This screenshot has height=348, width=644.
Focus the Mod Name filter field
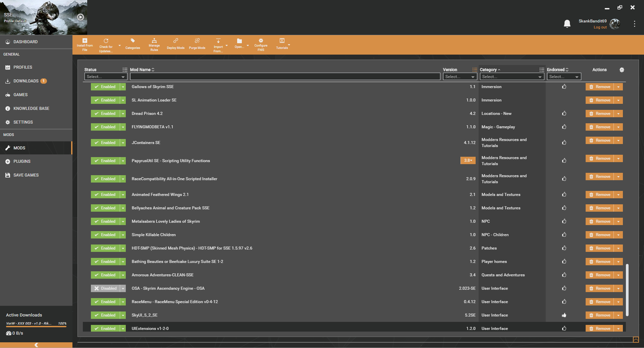[x=285, y=77]
